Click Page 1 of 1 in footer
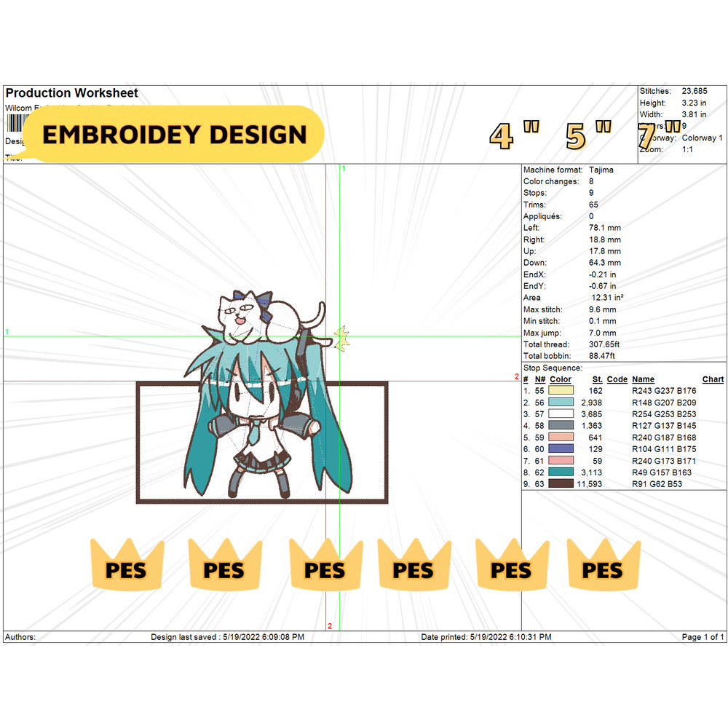Screen dimensions: 728x728 point(699,637)
